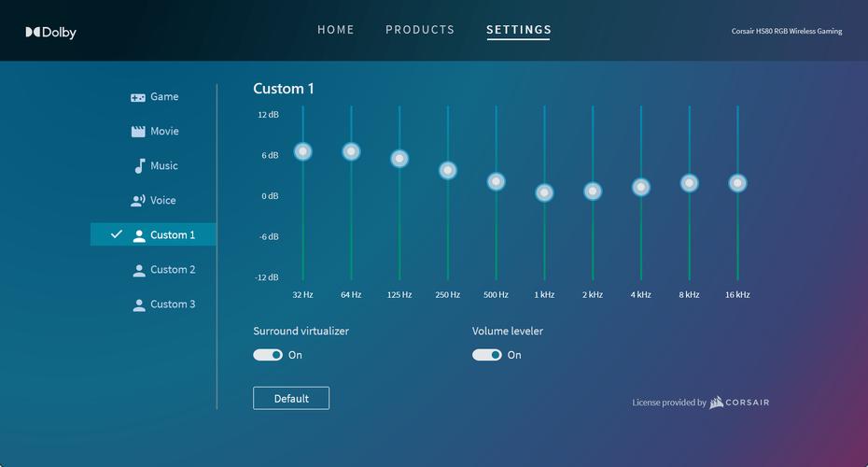Click the Music note icon
The width and height of the screenshot is (868, 467).
click(139, 166)
